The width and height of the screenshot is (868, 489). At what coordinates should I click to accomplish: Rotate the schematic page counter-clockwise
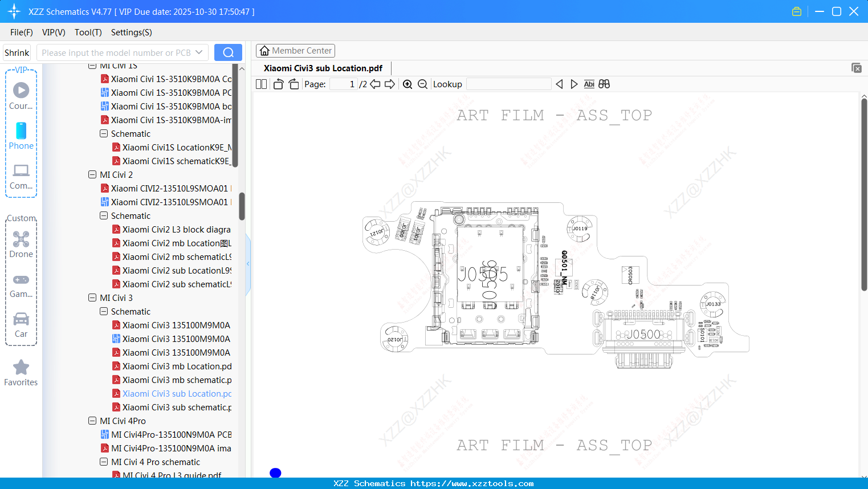[x=278, y=84]
